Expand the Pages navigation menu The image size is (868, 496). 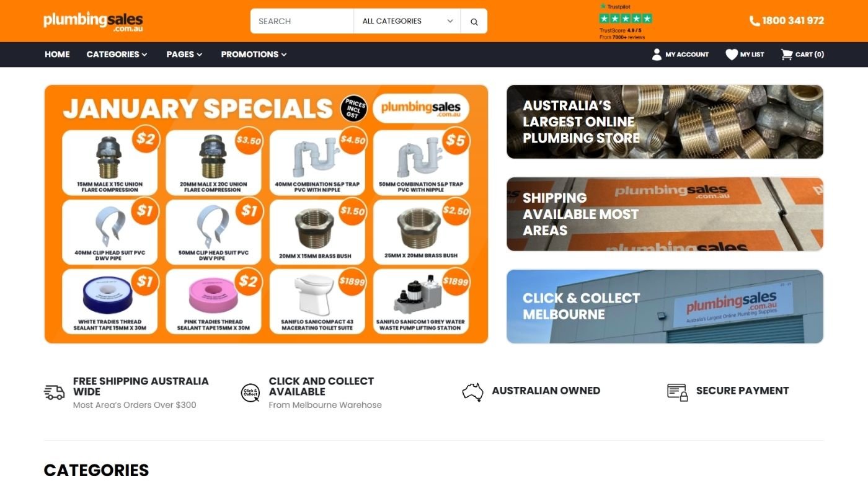pyautogui.click(x=184, y=55)
